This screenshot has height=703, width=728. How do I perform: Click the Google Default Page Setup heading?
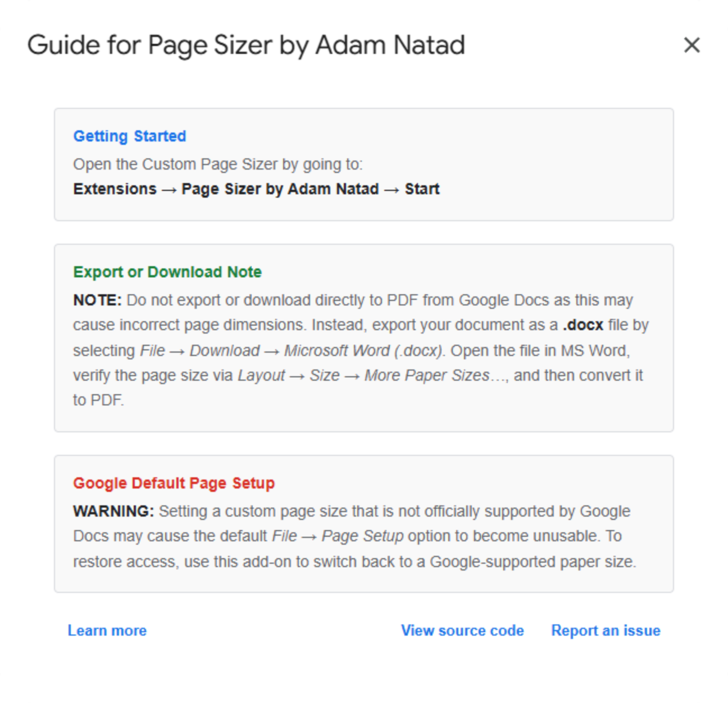click(174, 483)
